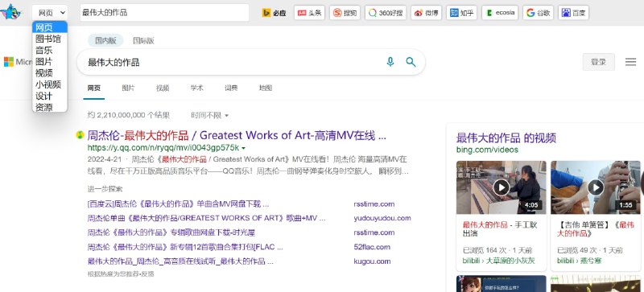Click bilibili › 大草原的小灰灰 source text
The height and width of the screenshot is (292, 644).
pos(498,261)
